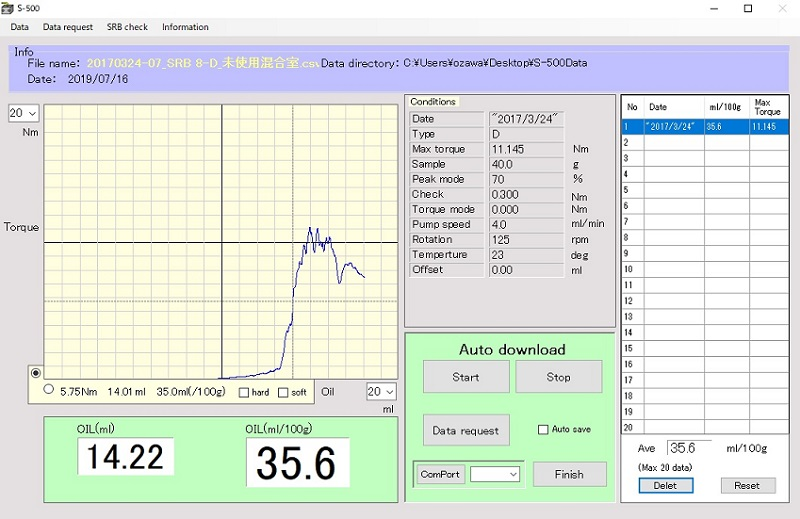Select row 2 in the results table

(705, 142)
